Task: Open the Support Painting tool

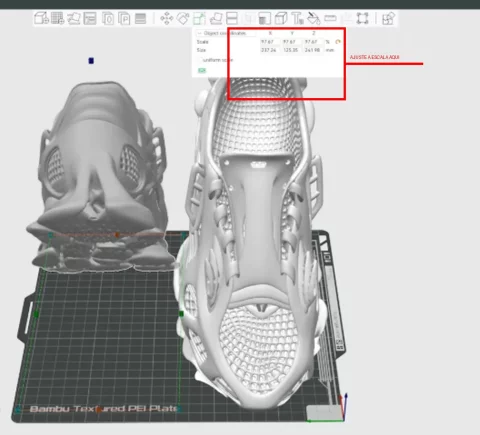Action: coord(264,18)
